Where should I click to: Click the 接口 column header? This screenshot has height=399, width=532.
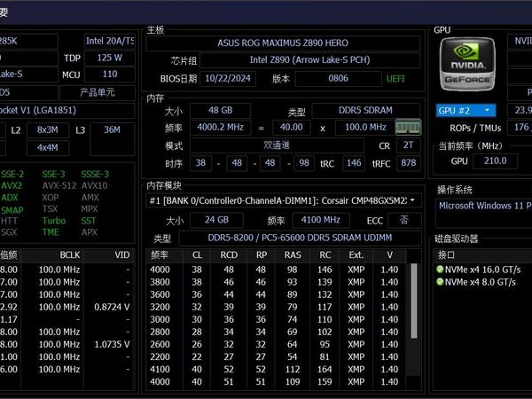click(483, 255)
